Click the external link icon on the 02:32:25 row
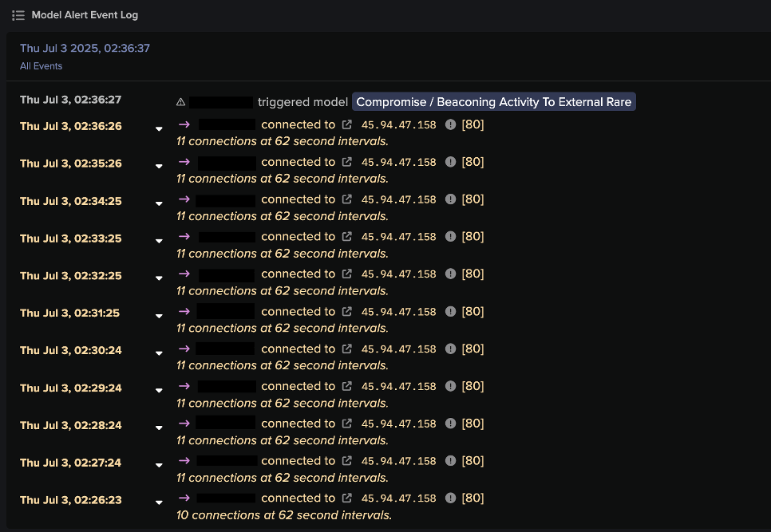 coord(347,274)
